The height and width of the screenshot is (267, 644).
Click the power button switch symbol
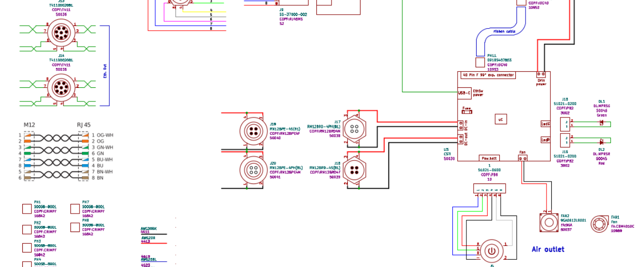[491, 251]
